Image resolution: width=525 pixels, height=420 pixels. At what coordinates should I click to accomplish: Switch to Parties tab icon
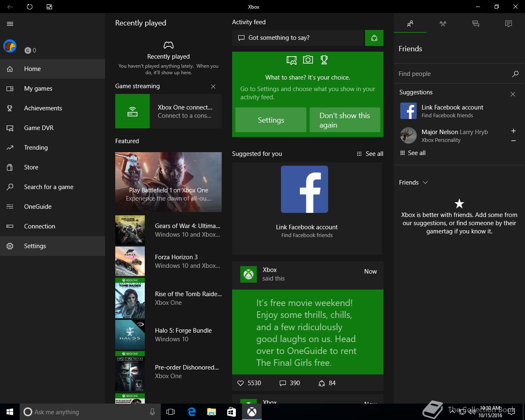[x=443, y=24]
